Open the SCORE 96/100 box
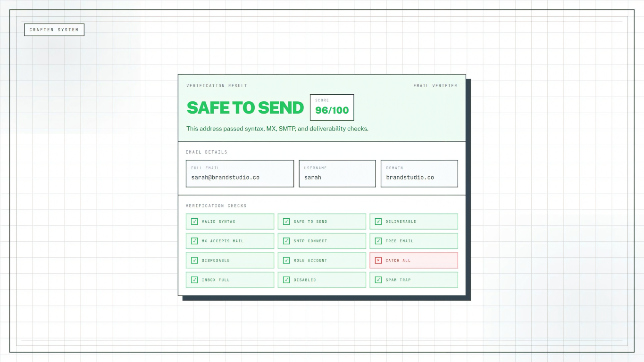 coord(332,107)
